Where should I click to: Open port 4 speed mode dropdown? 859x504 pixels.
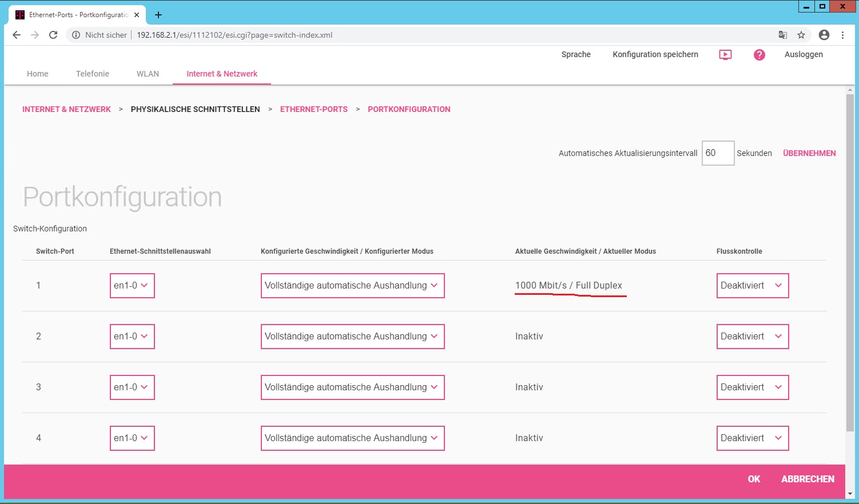[352, 438]
